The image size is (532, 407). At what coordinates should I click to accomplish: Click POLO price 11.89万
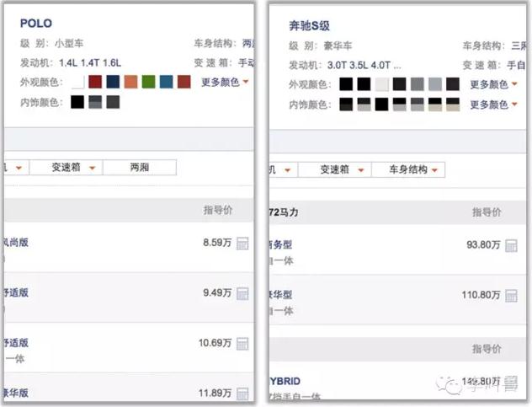(215, 393)
